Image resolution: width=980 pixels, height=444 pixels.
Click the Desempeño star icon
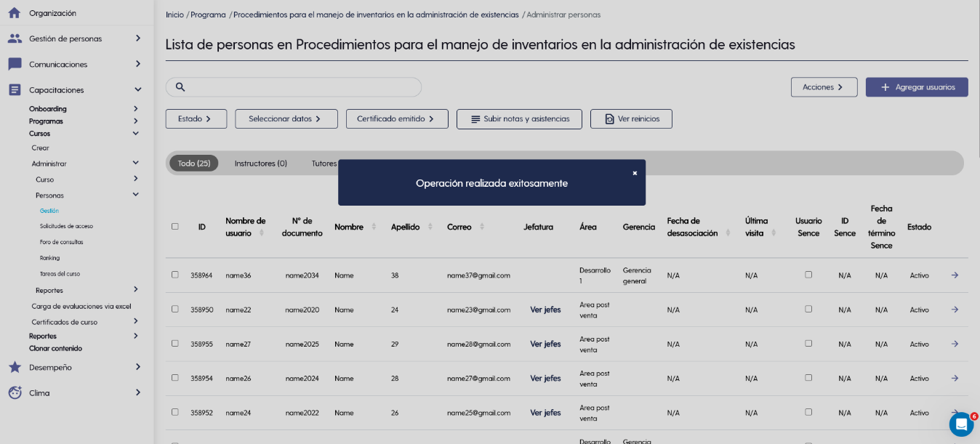[15, 367]
